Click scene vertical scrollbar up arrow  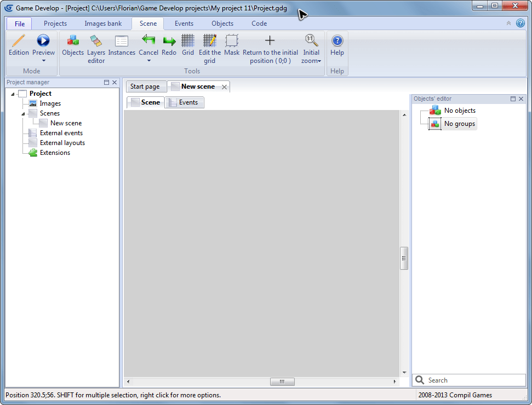404,115
